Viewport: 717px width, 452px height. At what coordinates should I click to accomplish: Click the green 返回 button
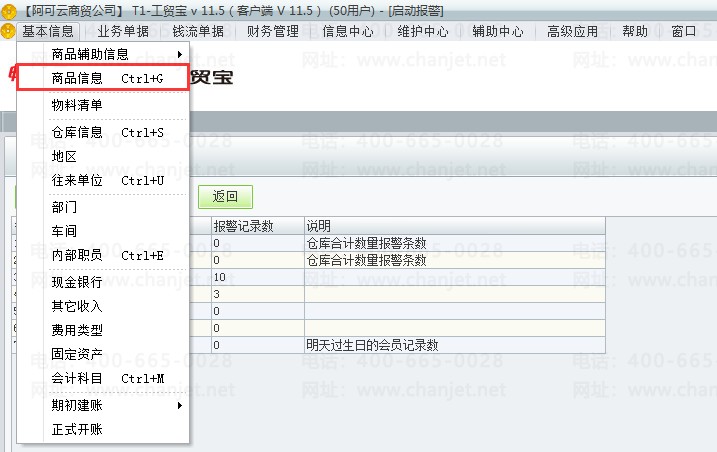pos(225,197)
